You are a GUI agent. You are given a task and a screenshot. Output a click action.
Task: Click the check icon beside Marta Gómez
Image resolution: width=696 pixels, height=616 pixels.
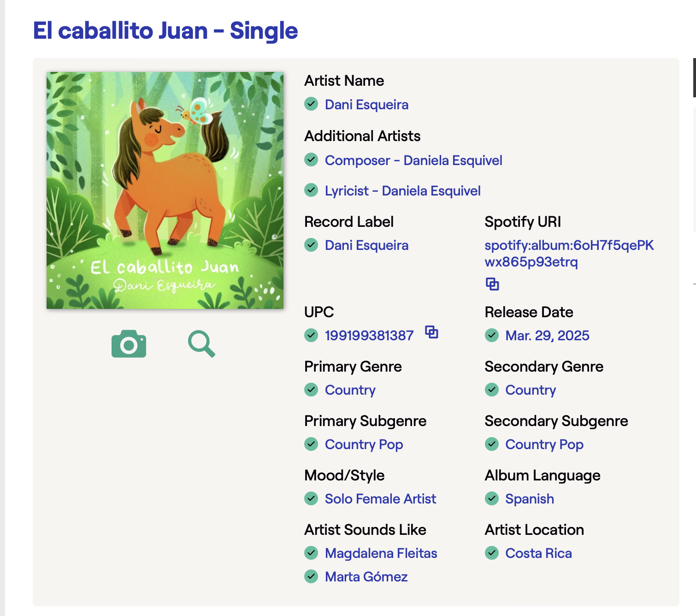311,576
